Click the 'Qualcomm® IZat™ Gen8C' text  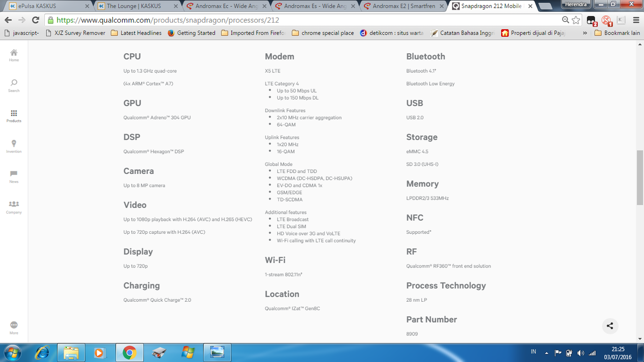pos(292,309)
